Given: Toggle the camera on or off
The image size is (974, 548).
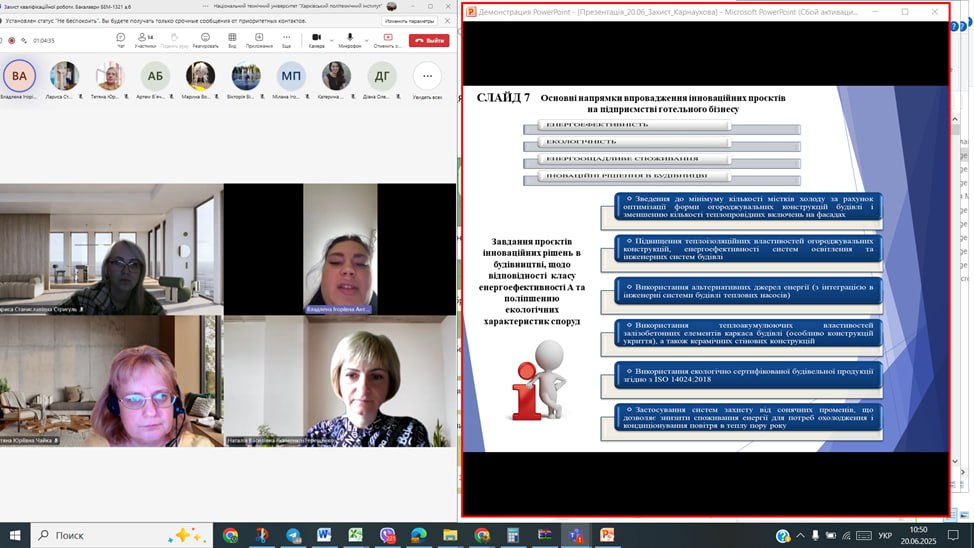Looking at the screenshot, I should coord(315,38).
